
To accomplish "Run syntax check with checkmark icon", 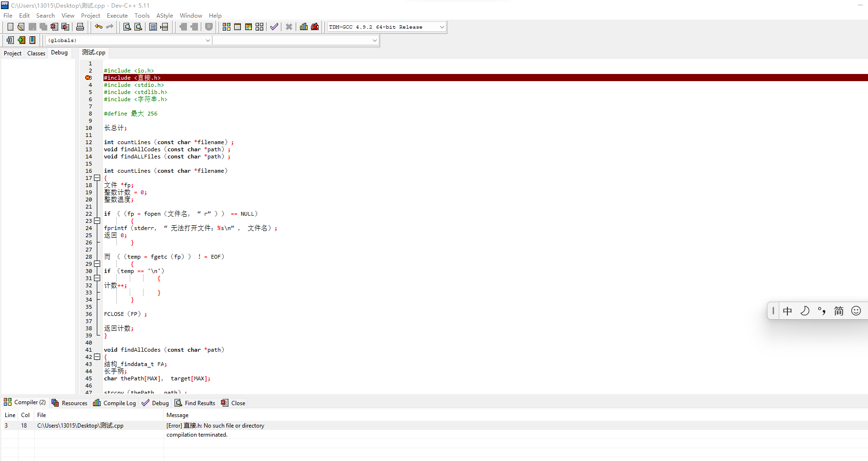I will pos(274,27).
